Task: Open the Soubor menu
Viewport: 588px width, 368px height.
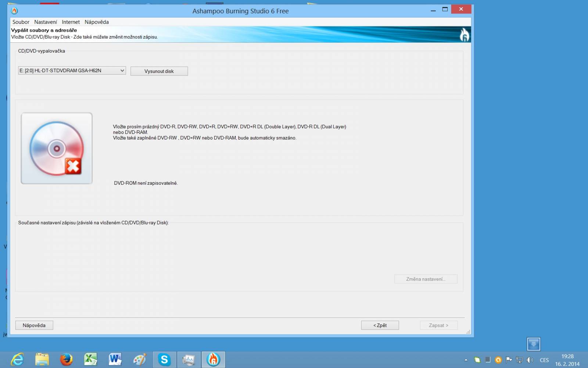Action: click(21, 22)
